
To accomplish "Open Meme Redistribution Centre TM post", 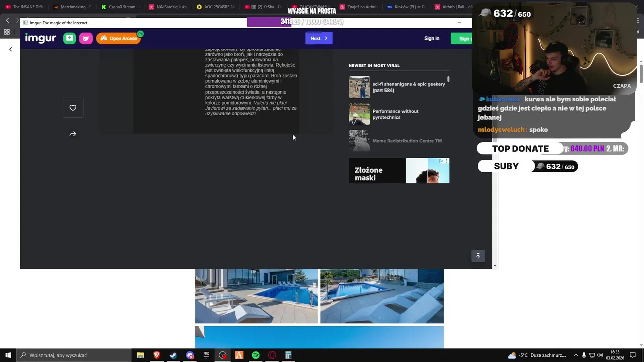I will 407,141.
